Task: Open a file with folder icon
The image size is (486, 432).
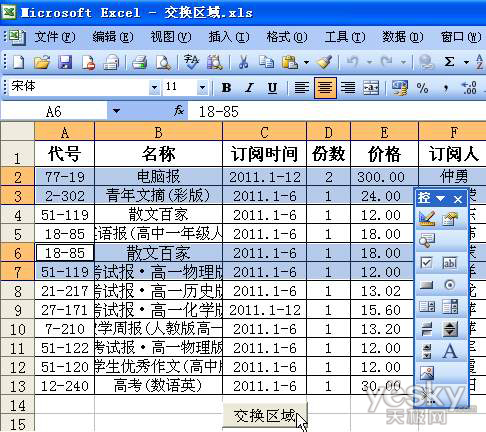Action: point(42,62)
